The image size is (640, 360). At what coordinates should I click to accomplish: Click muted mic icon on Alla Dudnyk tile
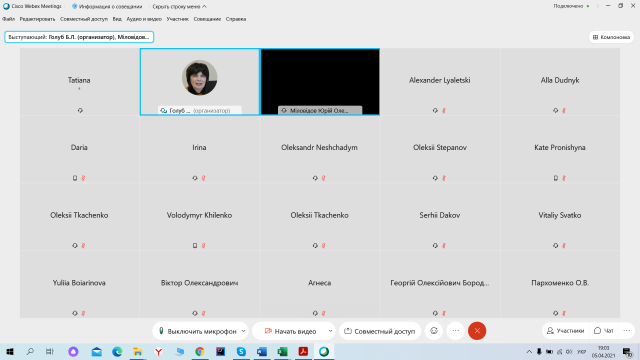564,111
